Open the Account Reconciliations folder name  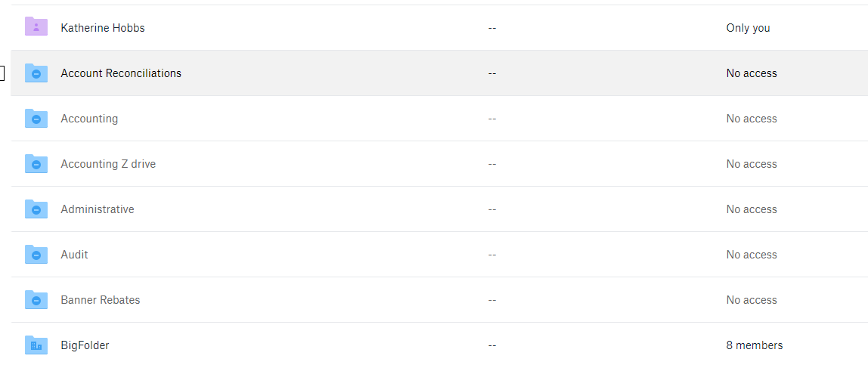(121, 73)
